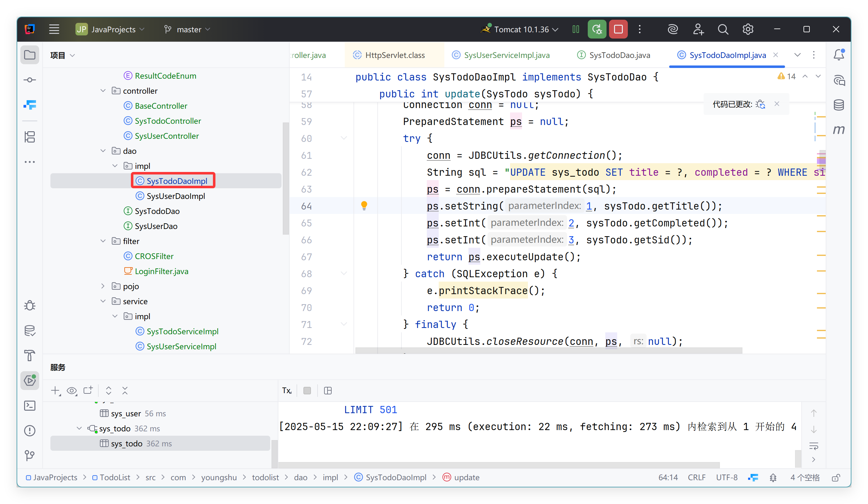This screenshot has height=504, width=868.
Task: Open the Notifications bell
Action: pyautogui.click(x=839, y=55)
